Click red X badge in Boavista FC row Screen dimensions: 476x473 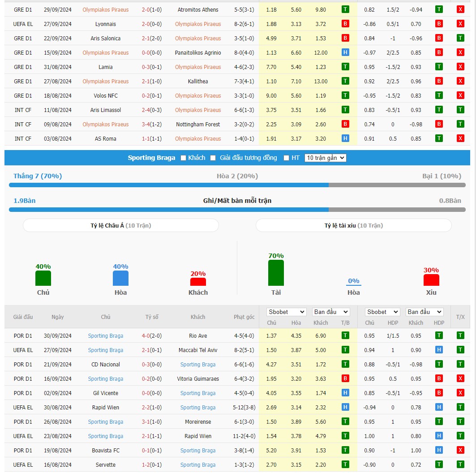point(460,450)
